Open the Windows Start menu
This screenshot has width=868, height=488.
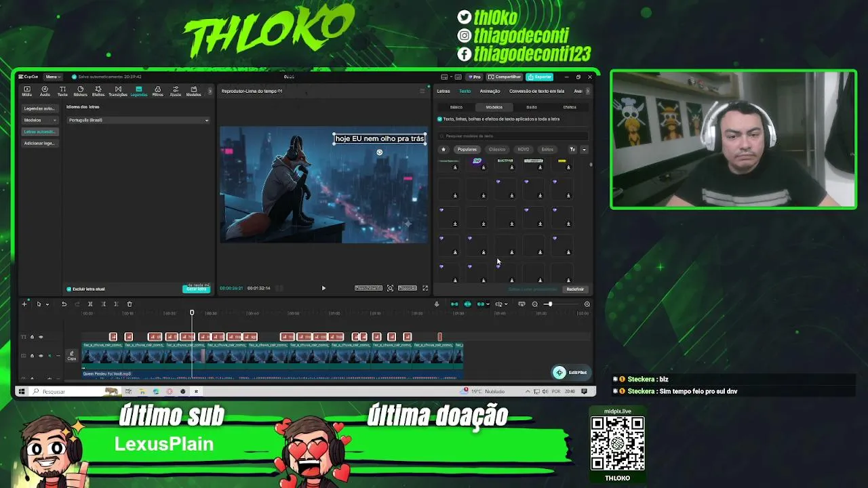[x=22, y=391]
